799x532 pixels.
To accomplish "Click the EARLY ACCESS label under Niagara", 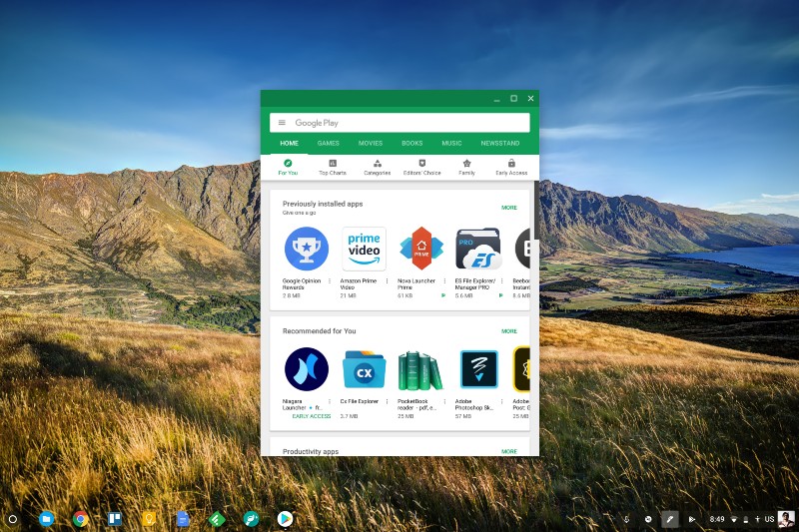I will coord(312,416).
